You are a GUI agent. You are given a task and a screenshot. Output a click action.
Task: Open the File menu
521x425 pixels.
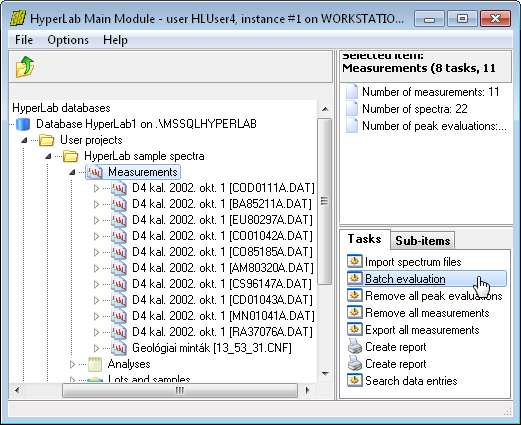tap(24, 40)
